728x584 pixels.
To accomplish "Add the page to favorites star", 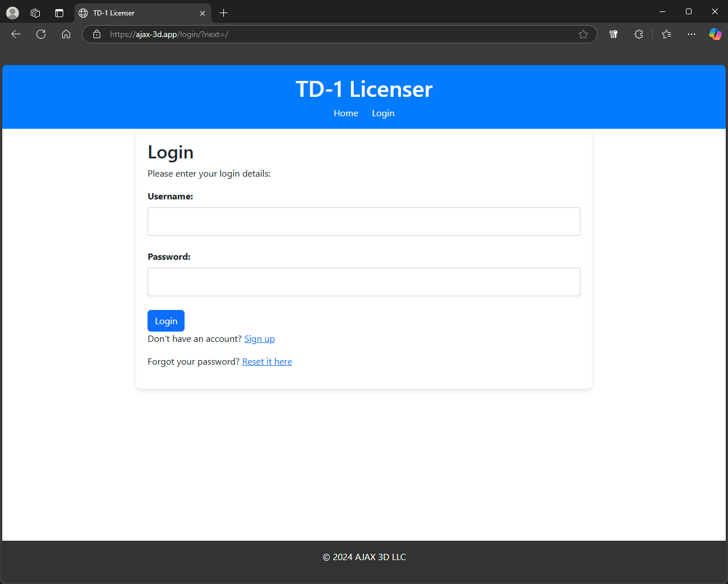I will point(583,34).
